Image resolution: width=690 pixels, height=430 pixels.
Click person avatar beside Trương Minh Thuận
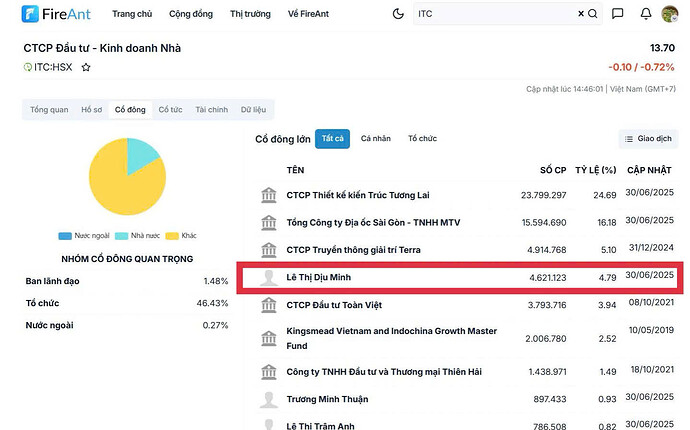pos(268,399)
